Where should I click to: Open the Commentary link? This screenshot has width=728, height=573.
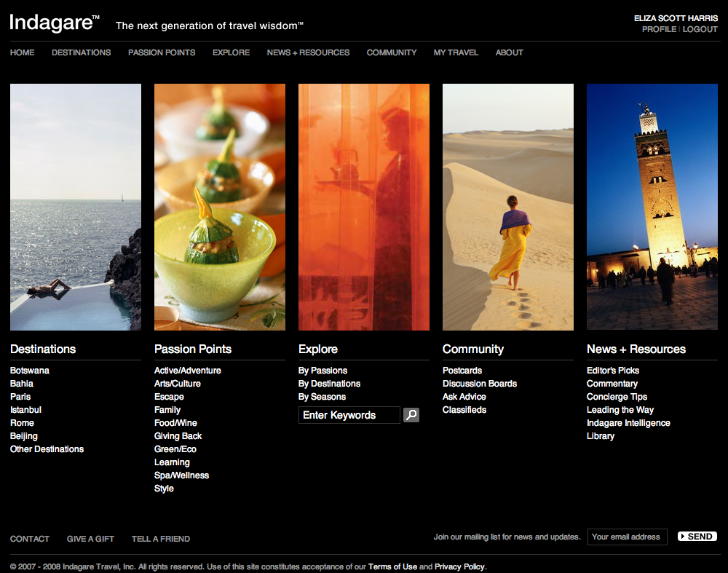[612, 384]
